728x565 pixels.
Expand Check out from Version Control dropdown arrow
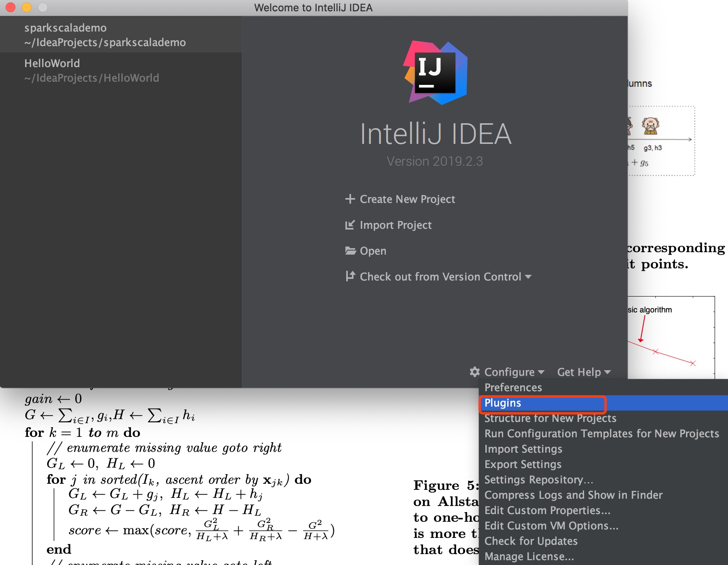pyautogui.click(x=528, y=277)
